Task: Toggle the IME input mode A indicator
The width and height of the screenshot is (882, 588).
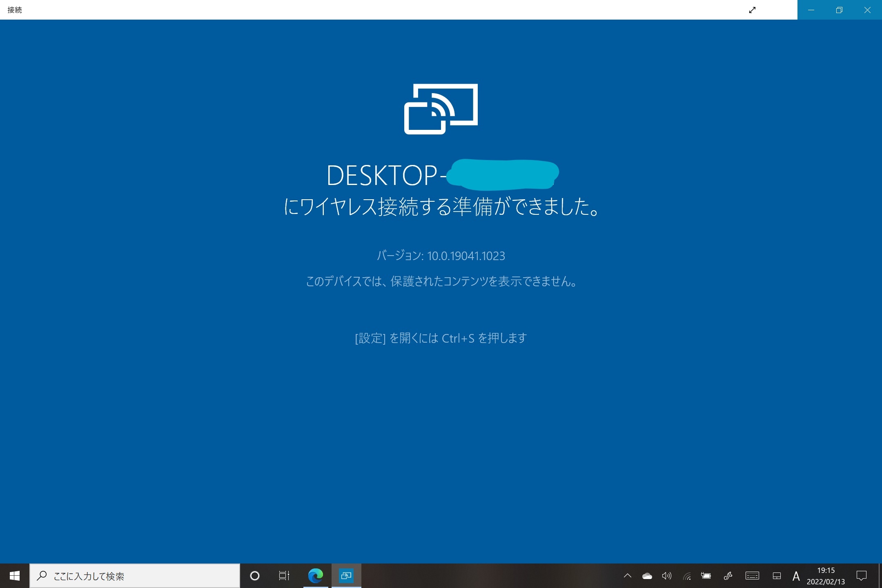Action: coord(796,576)
